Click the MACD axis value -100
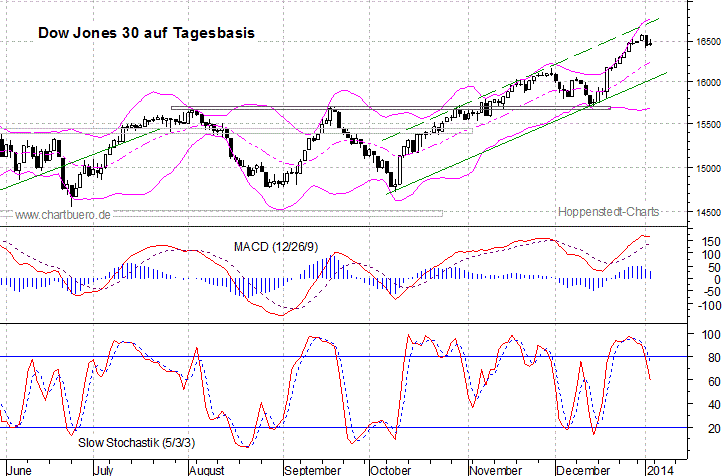The width and height of the screenshot is (723, 476). point(708,305)
